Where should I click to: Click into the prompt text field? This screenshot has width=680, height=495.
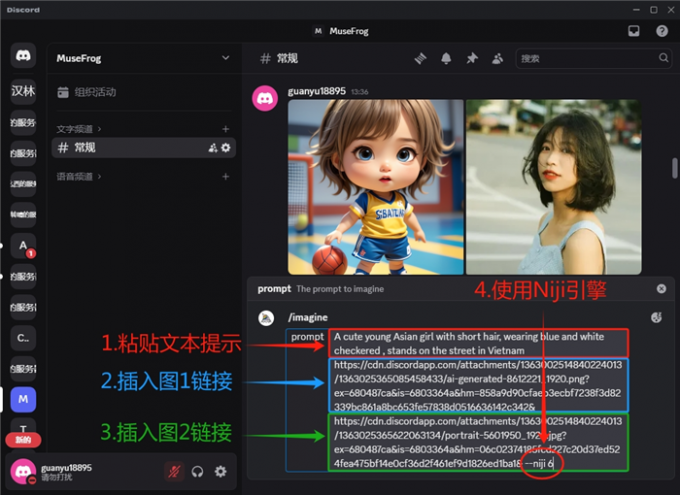(x=478, y=400)
